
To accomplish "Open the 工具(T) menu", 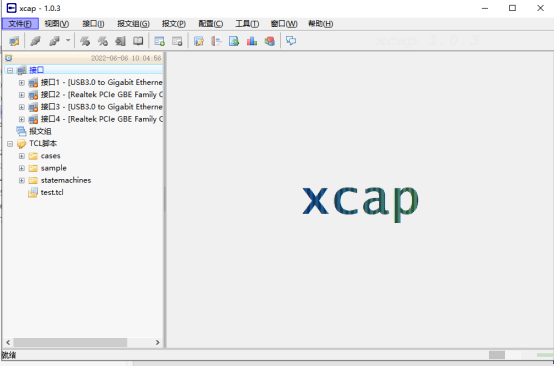I will coord(247,24).
